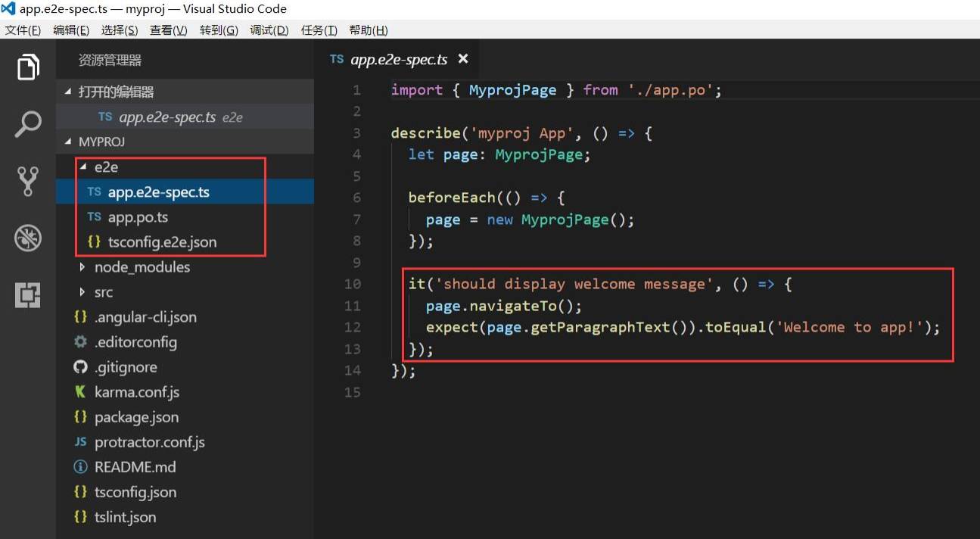The height and width of the screenshot is (539, 980).
Task: Open the 编辑(E) menu
Action: (71, 30)
